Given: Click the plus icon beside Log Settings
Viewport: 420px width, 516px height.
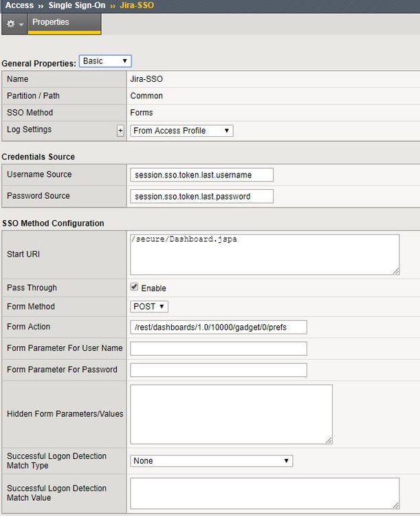Looking at the screenshot, I should [120, 131].
